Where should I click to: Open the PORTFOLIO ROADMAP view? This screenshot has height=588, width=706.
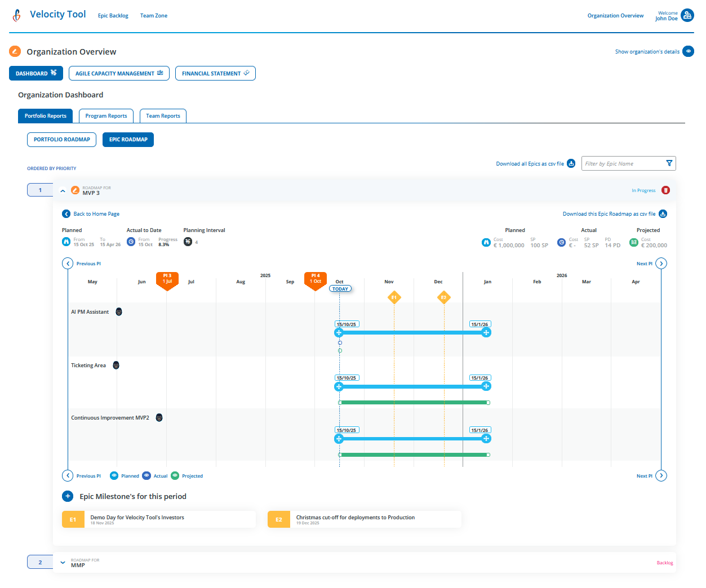(61, 140)
